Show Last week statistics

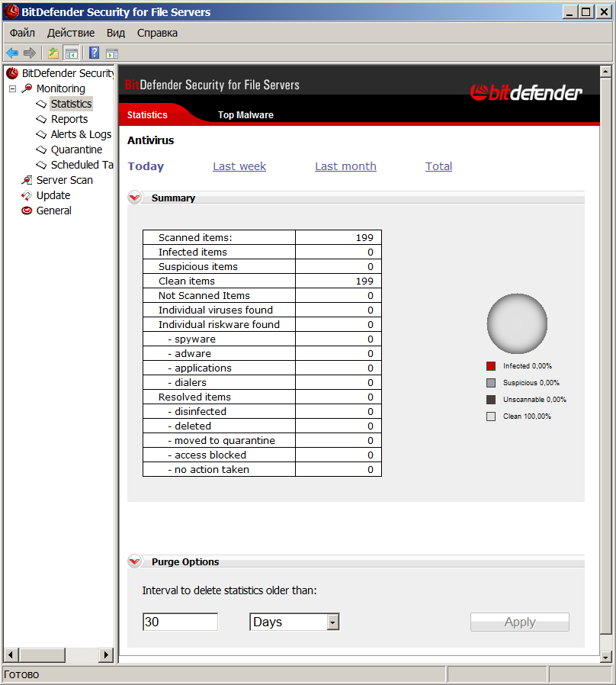coord(239,166)
